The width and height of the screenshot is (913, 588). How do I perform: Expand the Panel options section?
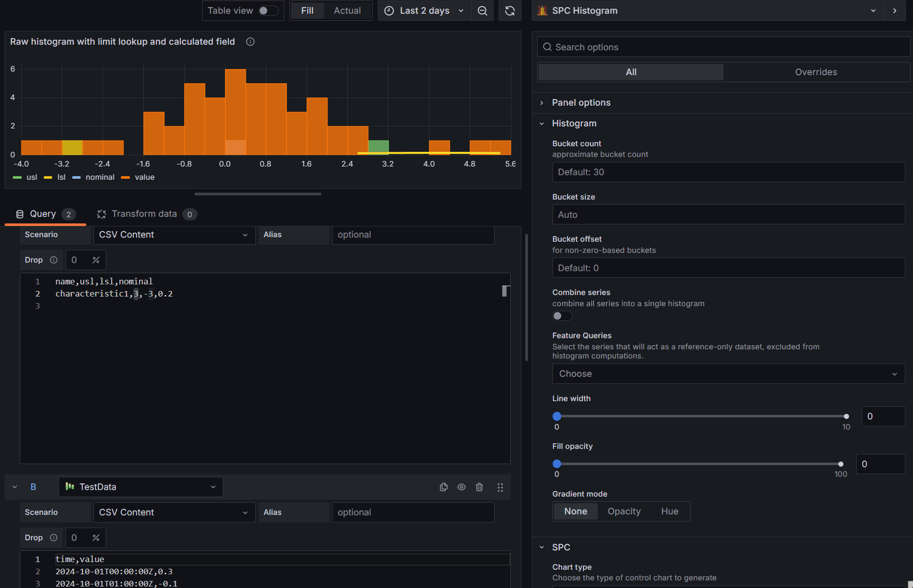pyautogui.click(x=581, y=103)
